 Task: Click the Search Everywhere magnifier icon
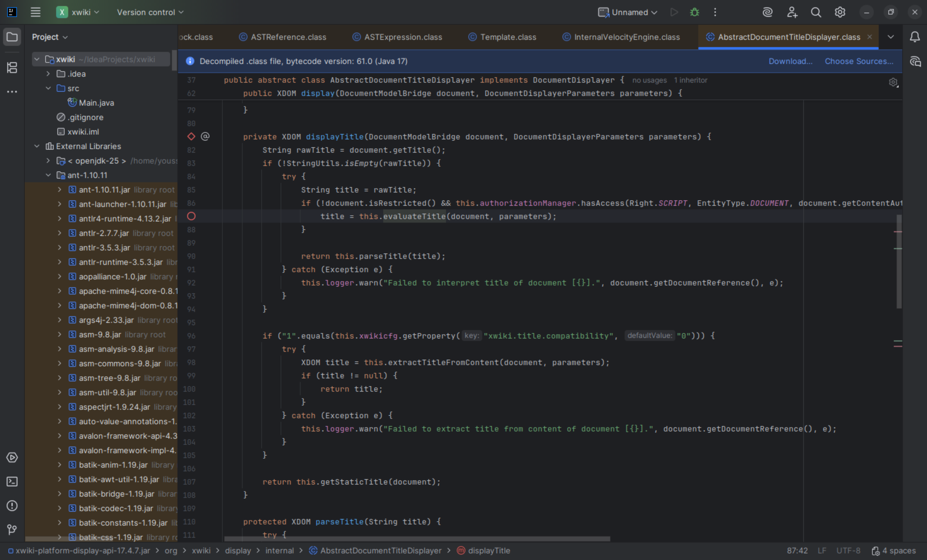click(816, 12)
